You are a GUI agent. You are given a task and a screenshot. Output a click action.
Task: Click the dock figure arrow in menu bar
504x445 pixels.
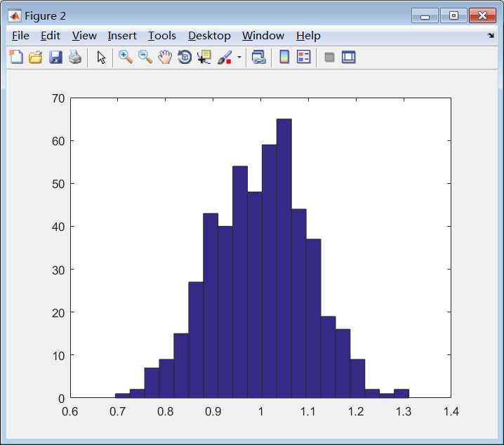tap(491, 35)
